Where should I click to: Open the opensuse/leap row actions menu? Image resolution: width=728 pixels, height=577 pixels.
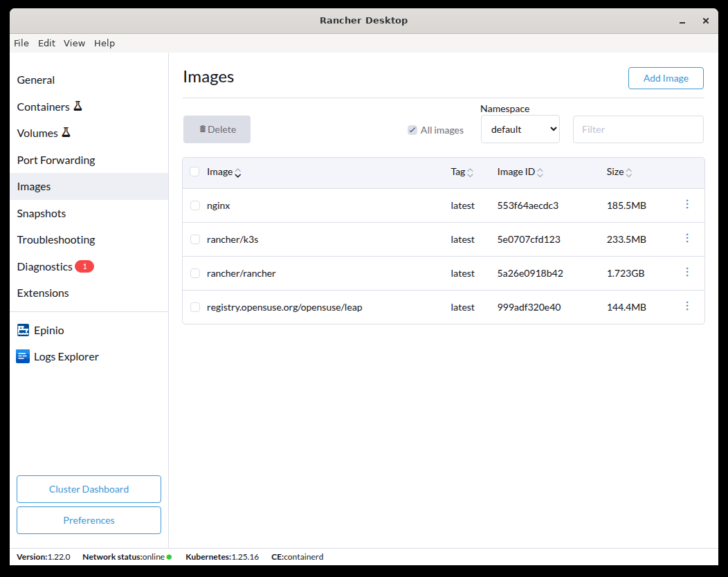tap(686, 306)
